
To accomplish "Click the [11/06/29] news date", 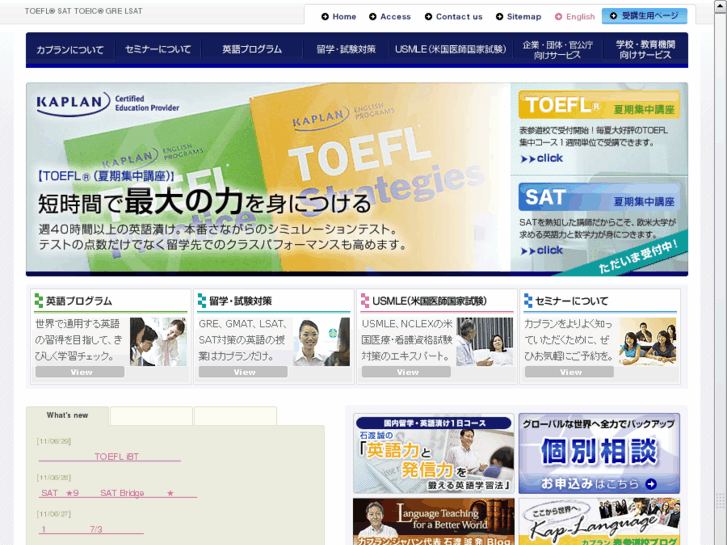I will pos(54,441).
